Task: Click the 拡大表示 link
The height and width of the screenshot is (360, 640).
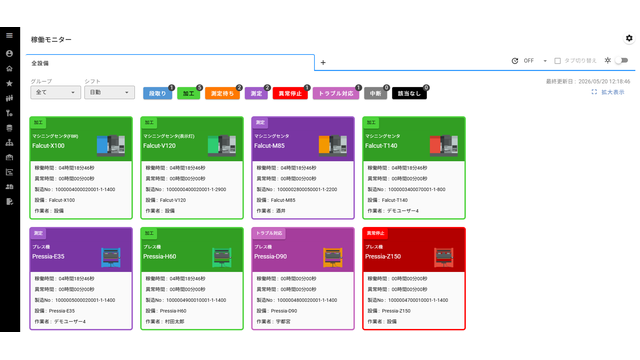Action: [x=613, y=92]
